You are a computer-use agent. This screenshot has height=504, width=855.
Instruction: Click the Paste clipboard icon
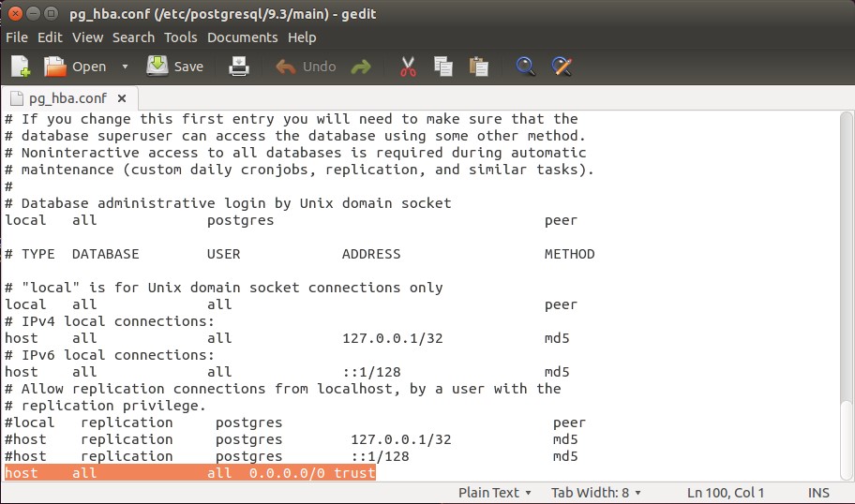(x=479, y=67)
